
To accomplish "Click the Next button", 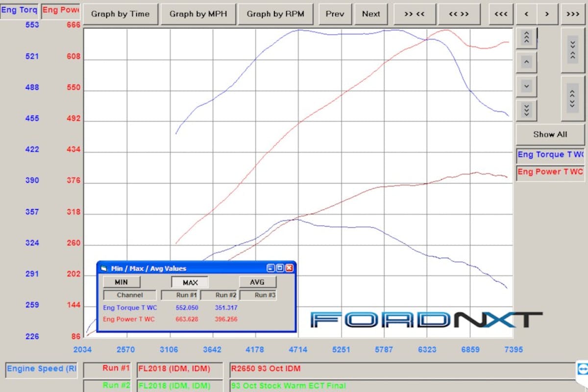I will [x=371, y=14].
